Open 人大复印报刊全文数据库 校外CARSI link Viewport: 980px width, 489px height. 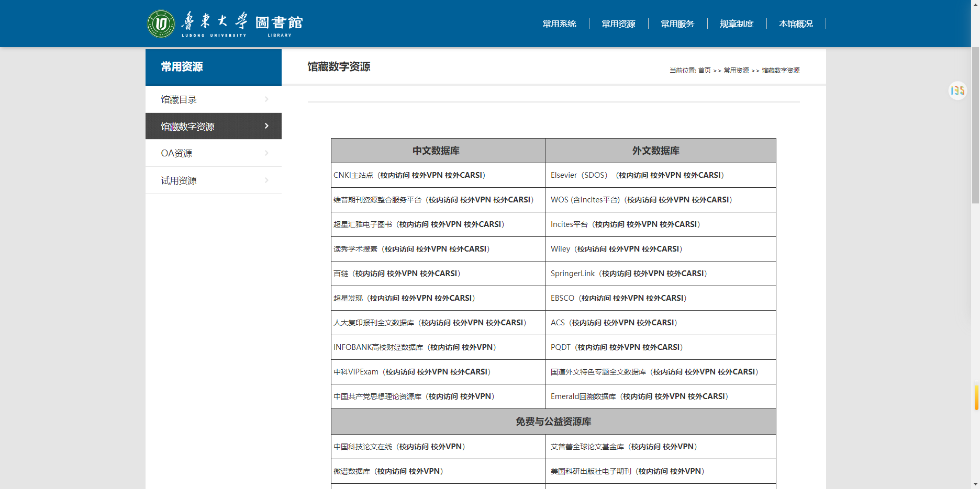[504, 323]
